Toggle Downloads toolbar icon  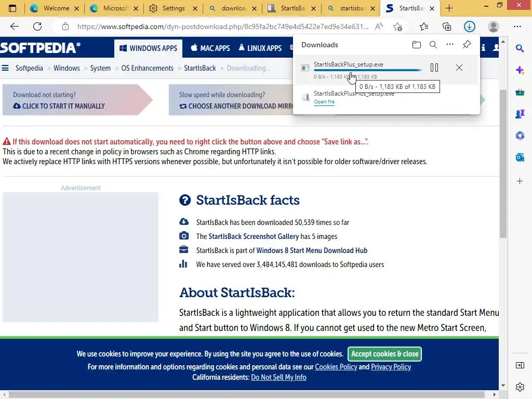[470, 26]
